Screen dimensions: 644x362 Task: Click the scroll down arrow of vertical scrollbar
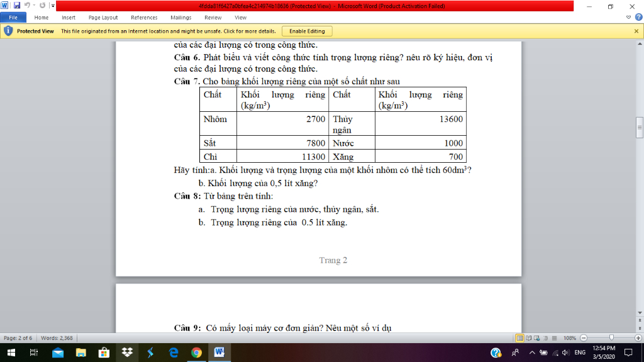click(640, 313)
